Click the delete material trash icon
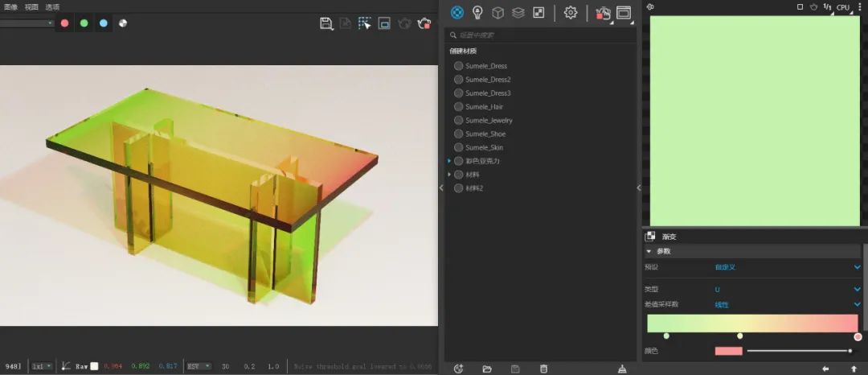868x375 pixels. (x=543, y=369)
